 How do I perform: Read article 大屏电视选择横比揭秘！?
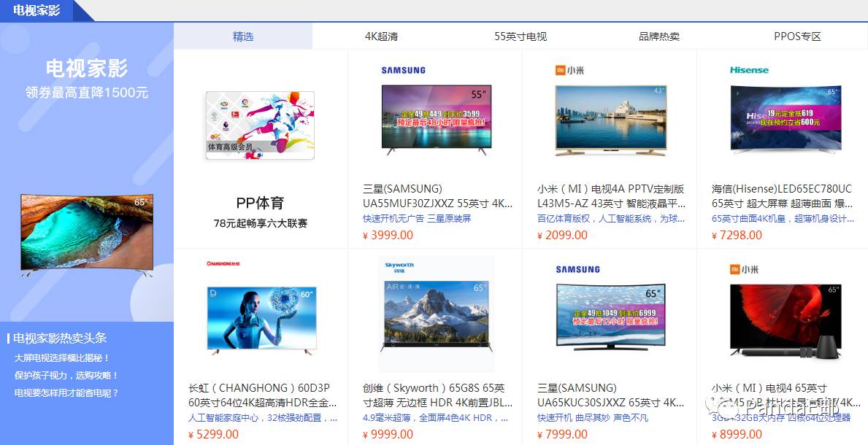pyautogui.click(x=62, y=358)
